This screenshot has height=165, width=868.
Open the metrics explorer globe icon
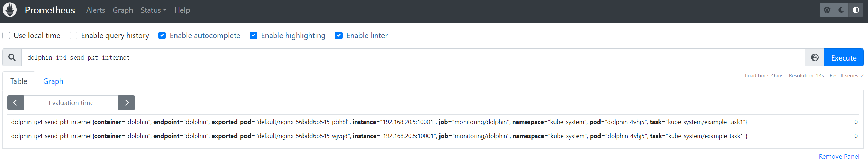814,57
